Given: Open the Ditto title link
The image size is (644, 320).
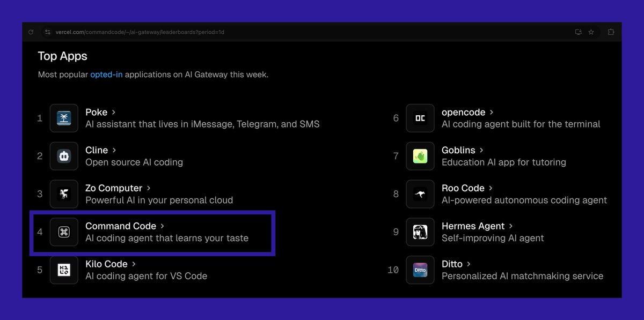Looking at the screenshot, I should [452, 264].
